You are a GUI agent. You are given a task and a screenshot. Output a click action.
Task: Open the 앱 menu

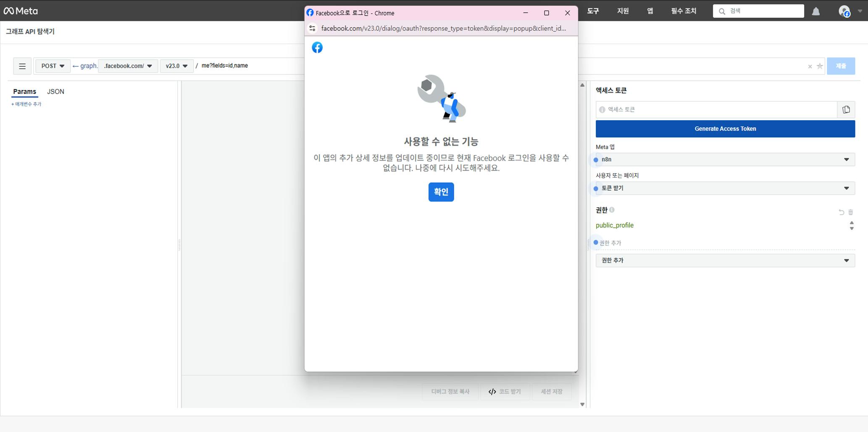(650, 11)
